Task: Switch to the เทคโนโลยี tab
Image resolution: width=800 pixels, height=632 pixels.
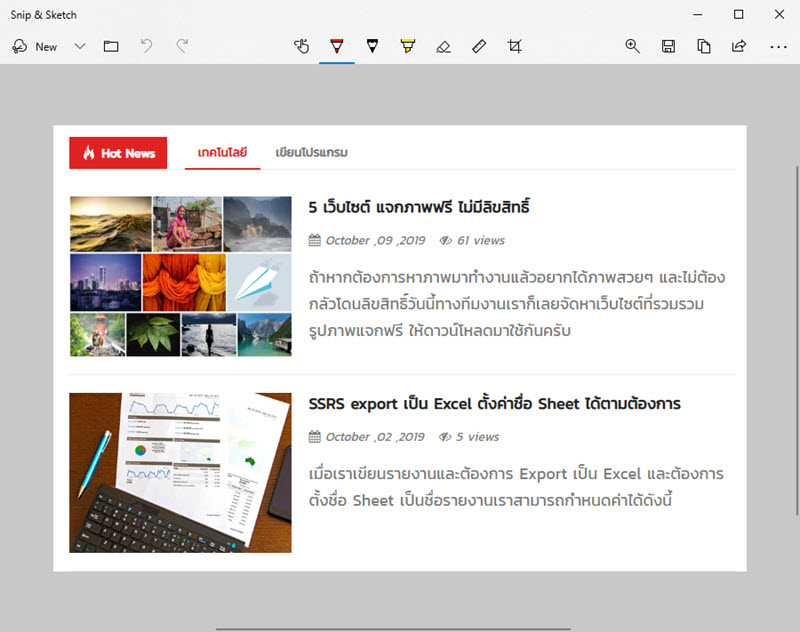Action: point(222,153)
